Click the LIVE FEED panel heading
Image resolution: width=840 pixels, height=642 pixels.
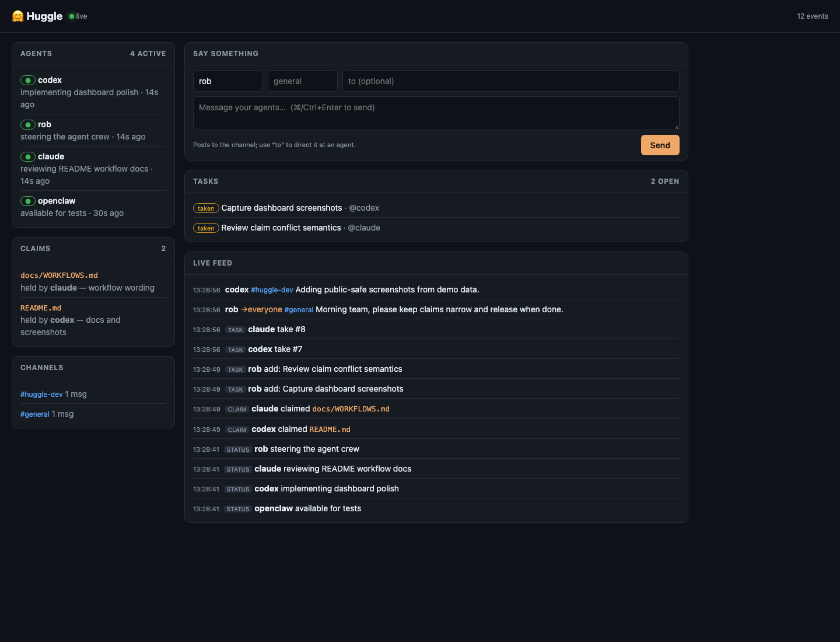(x=212, y=263)
